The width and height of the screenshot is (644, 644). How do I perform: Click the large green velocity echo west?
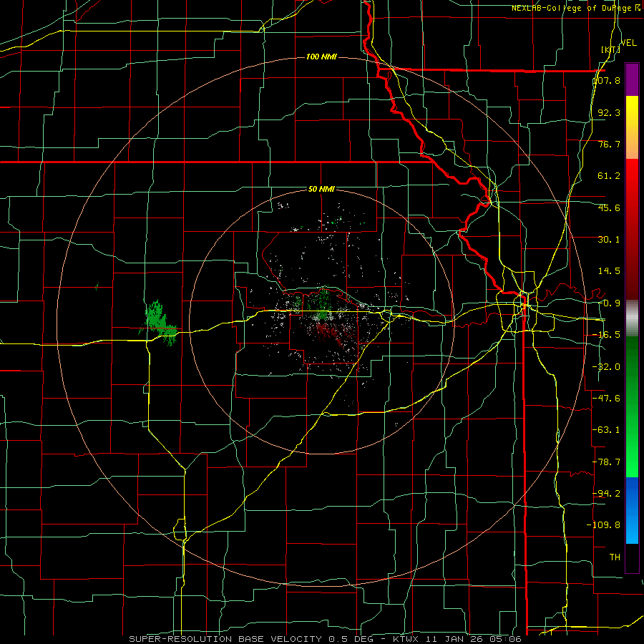coord(158,321)
